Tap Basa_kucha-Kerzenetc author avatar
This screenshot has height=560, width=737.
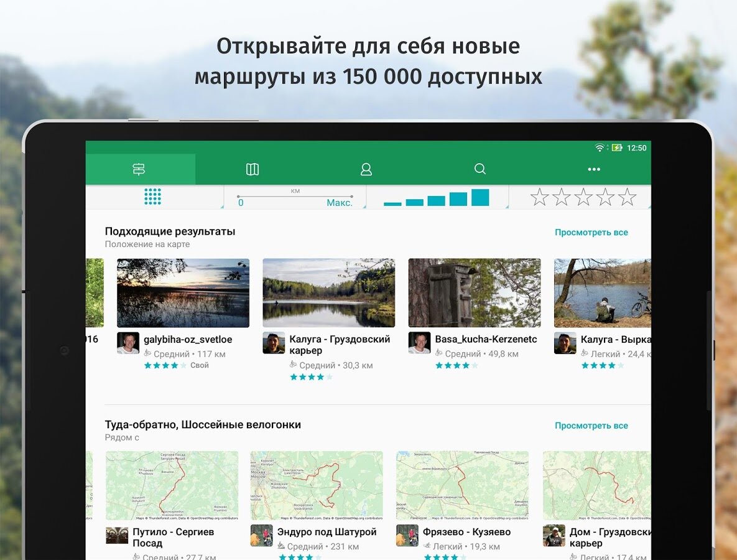pos(419,343)
